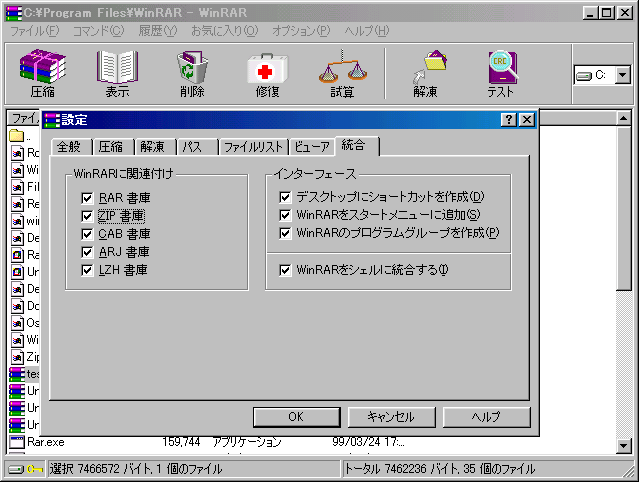Click the ヘルプ button in dialog
This screenshot has width=639, height=482.
pyautogui.click(x=487, y=417)
